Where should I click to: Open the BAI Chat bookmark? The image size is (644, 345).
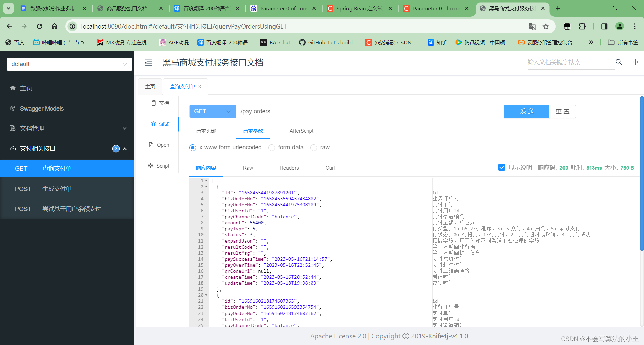click(275, 42)
